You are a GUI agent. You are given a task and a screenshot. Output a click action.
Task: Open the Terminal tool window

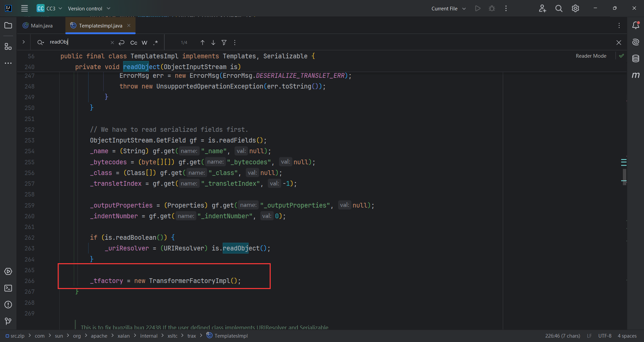click(x=8, y=288)
